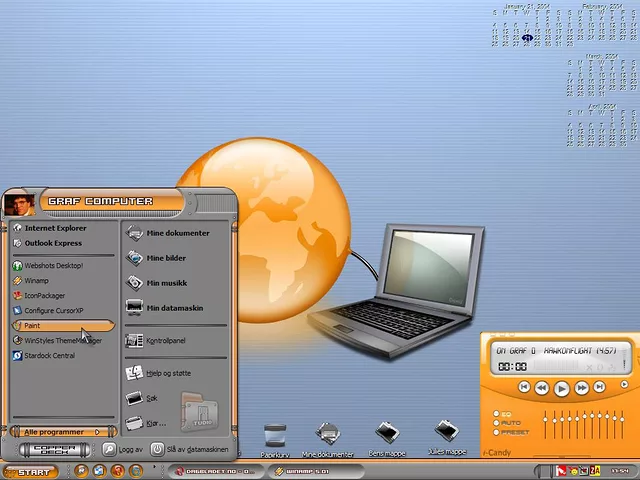Open Min musikk music icon
640x480 pixels.
(x=134, y=283)
